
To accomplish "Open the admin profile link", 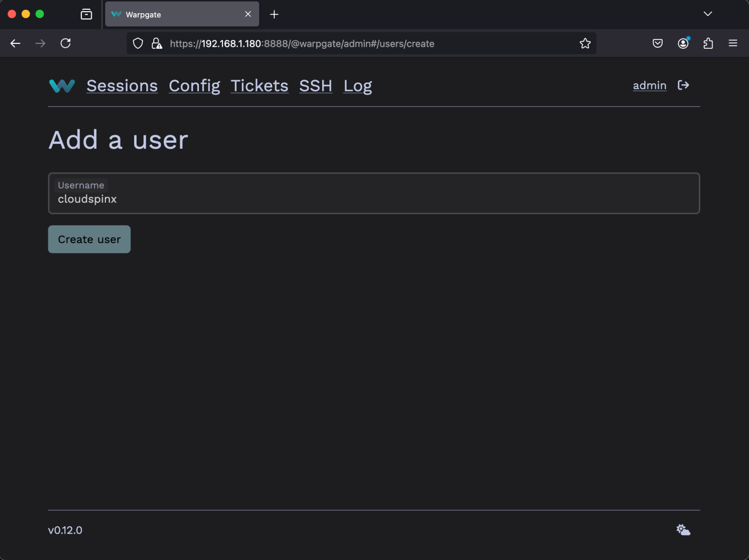I will click(x=650, y=85).
